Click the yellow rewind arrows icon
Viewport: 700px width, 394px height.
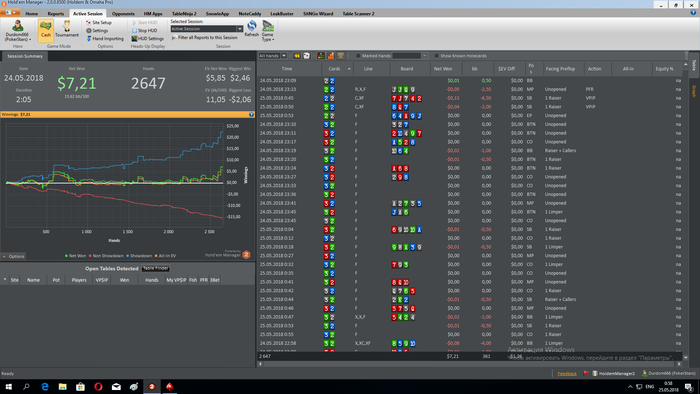[297, 56]
